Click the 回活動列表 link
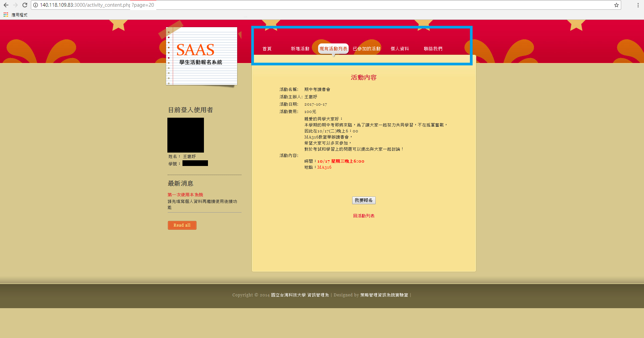 pyautogui.click(x=364, y=216)
